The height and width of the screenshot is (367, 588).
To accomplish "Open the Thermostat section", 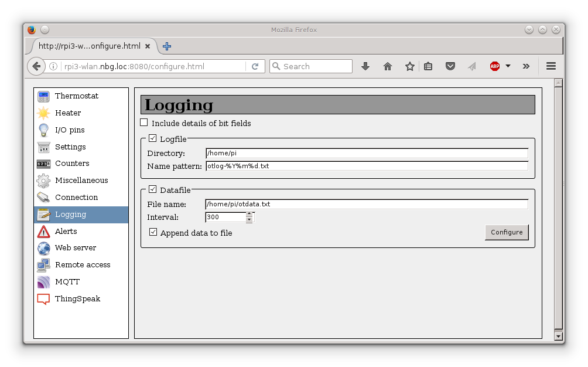I will click(x=77, y=96).
